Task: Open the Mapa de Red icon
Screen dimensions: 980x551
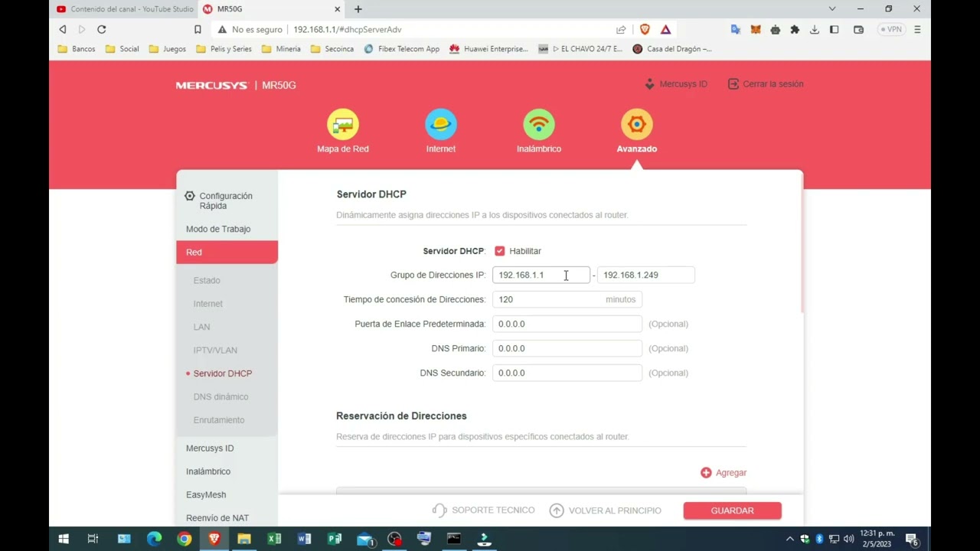Action: pos(343,125)
